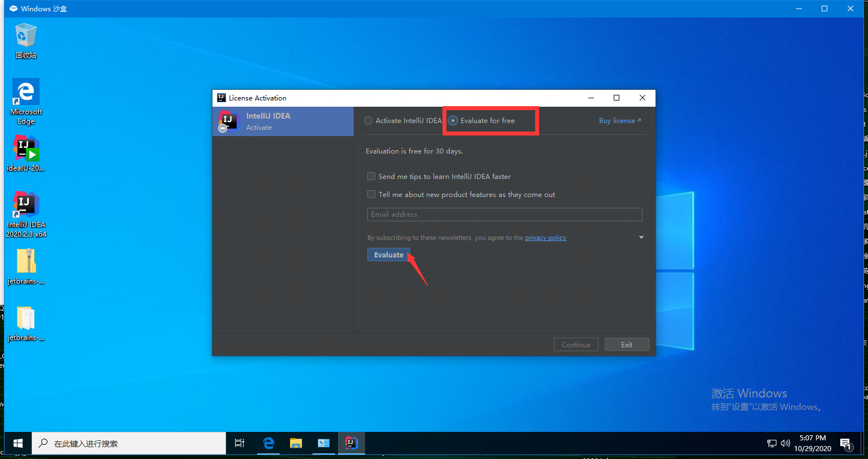Open the Buy license link
Image resolution: width=868 pixels, height=459 pixels.
click(x=620, y=121)
